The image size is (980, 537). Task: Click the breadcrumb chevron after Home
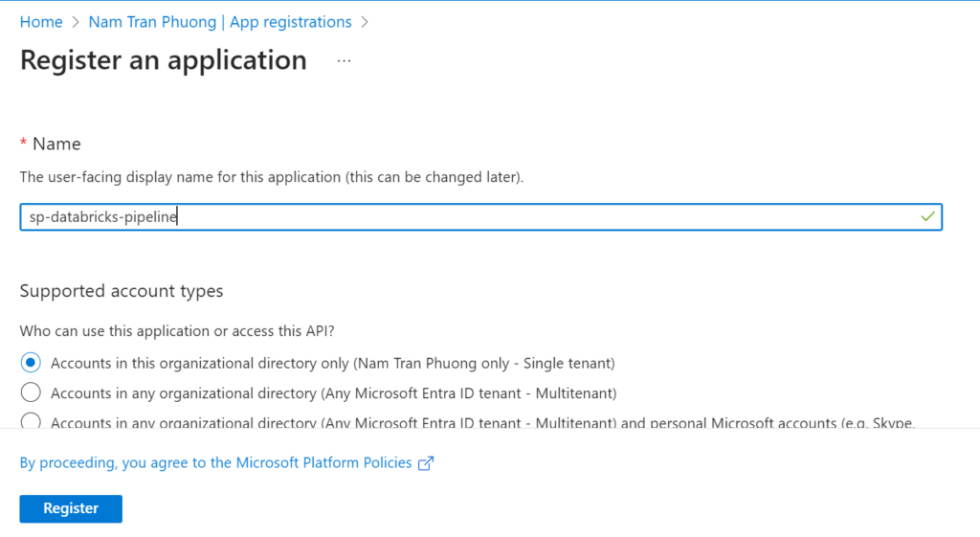[75, 22]
